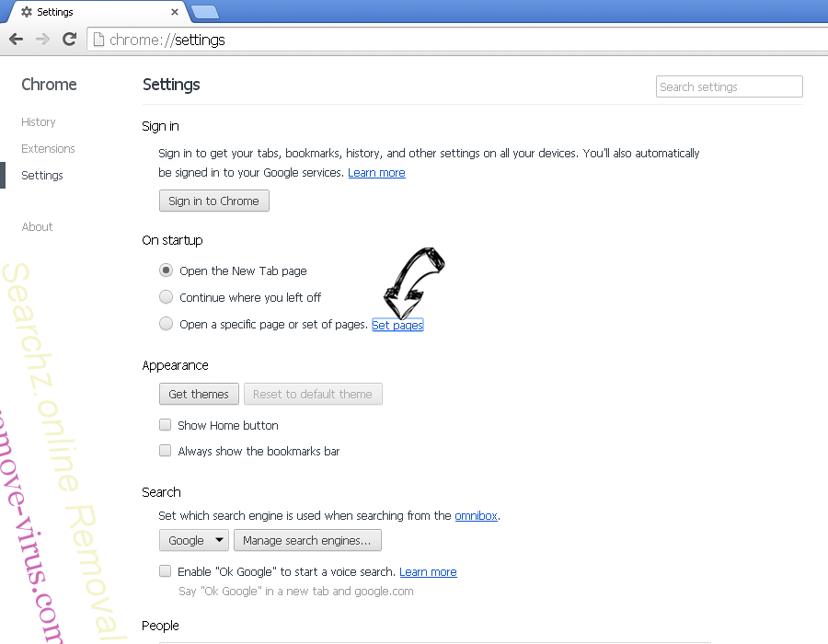This screenshot has height=644, width=828.
Task: Click the Appearance section heading
Action: pyautogui.click(x=176, y=365)
